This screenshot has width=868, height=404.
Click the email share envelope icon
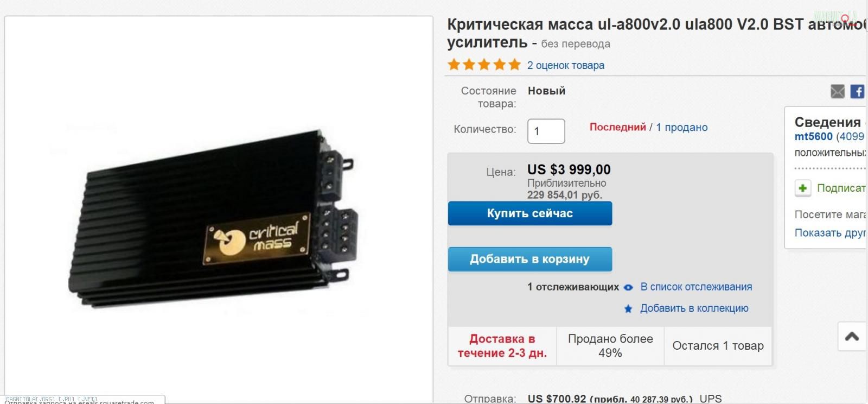coord(838,91)
